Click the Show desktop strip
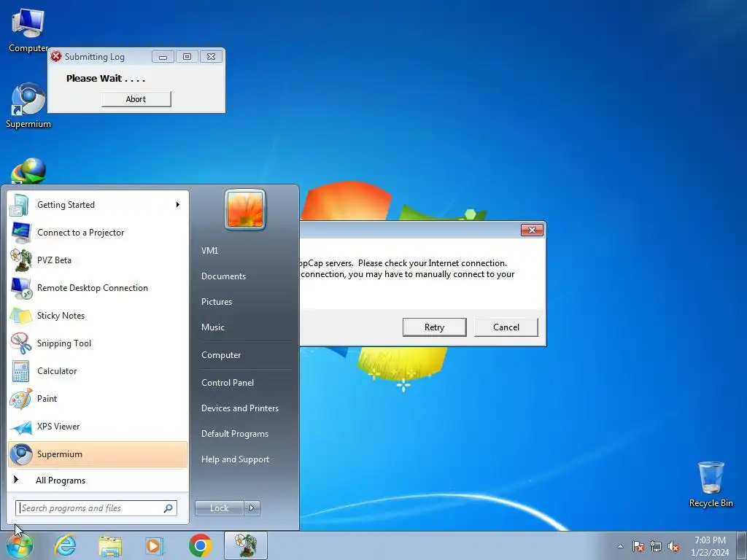 (x=742, y=545)
